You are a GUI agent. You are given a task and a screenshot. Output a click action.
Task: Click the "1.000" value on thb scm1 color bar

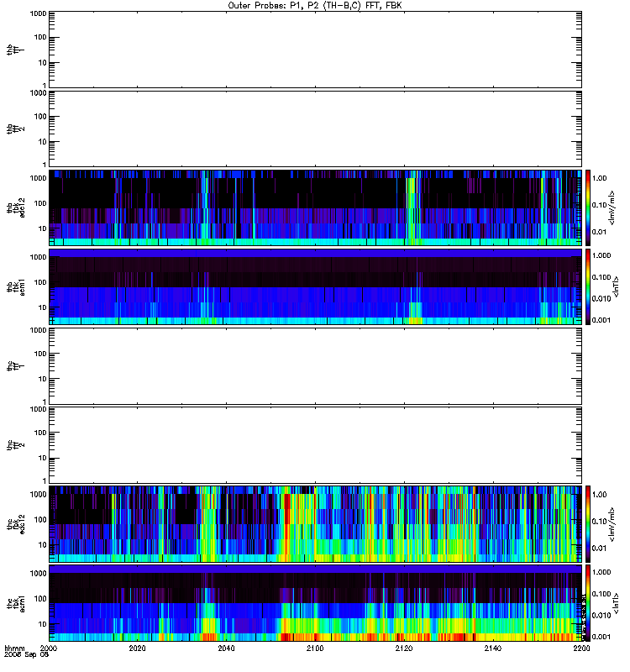(x=601, y=255)
